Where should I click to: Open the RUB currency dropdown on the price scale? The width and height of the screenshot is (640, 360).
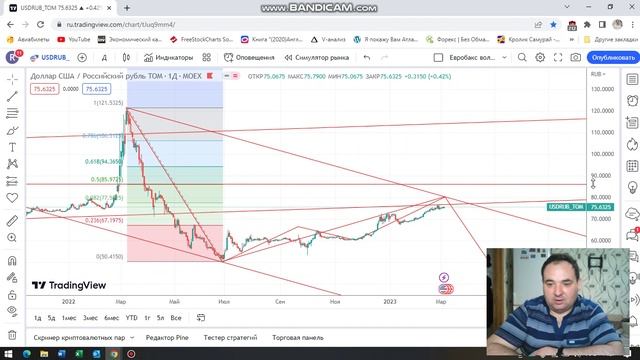click(598, 74)
